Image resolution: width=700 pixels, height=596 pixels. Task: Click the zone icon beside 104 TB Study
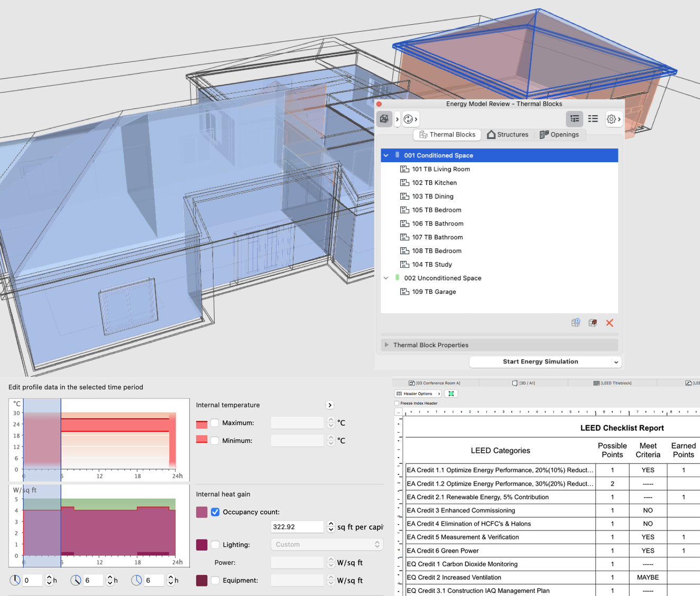pos(404,264)
